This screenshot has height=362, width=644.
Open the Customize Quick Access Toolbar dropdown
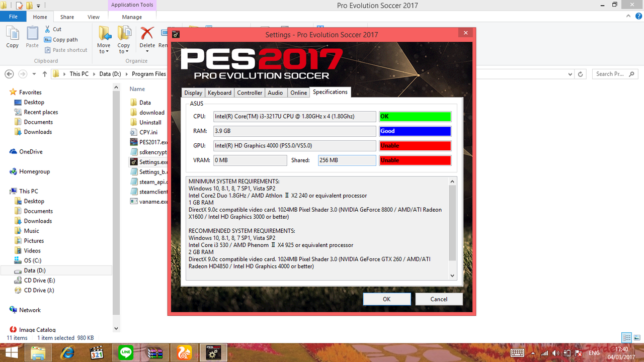click(x=39, y=6)
